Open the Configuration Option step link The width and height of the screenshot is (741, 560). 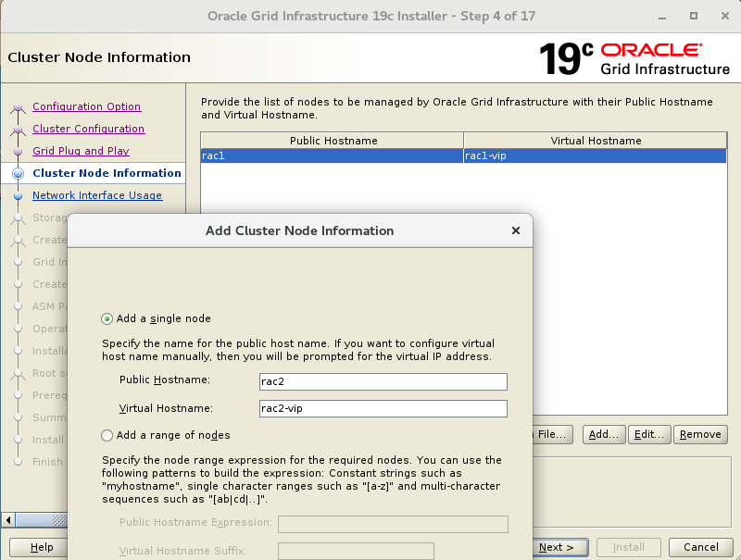(87, 106)
